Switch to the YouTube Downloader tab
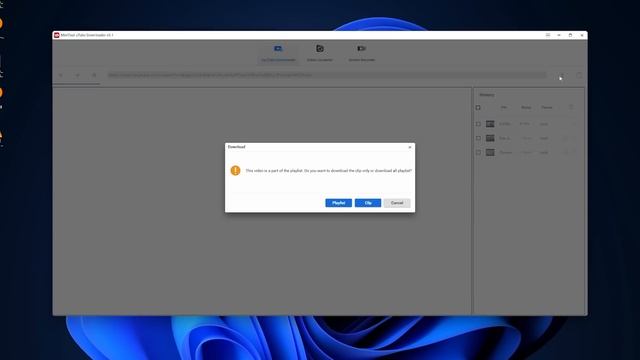 pos(278,53)
